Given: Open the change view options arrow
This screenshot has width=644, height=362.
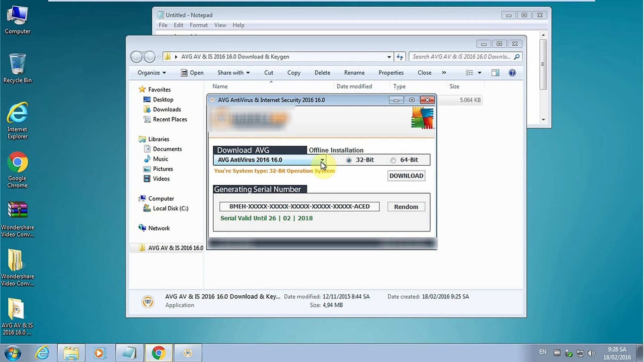Looking at the screenshot, I should click(480, 73).
